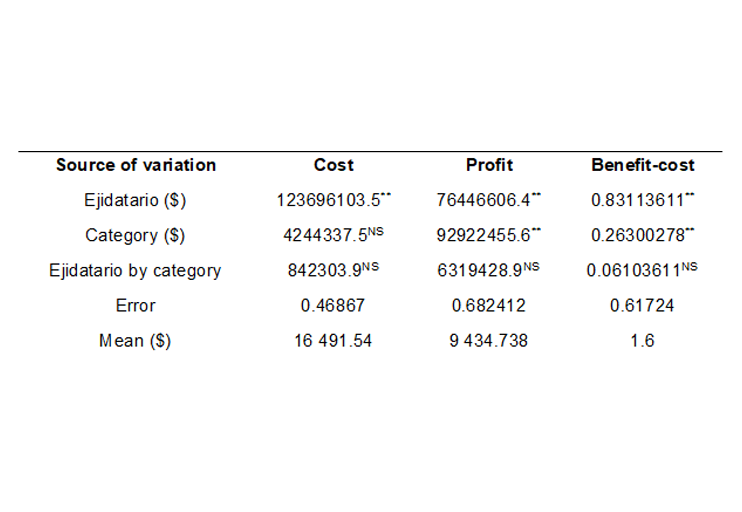The height and width of the screenshot is (512, 742).
Task: Click the 'Ejidatario by category' row label
Action: click(135, 270)
